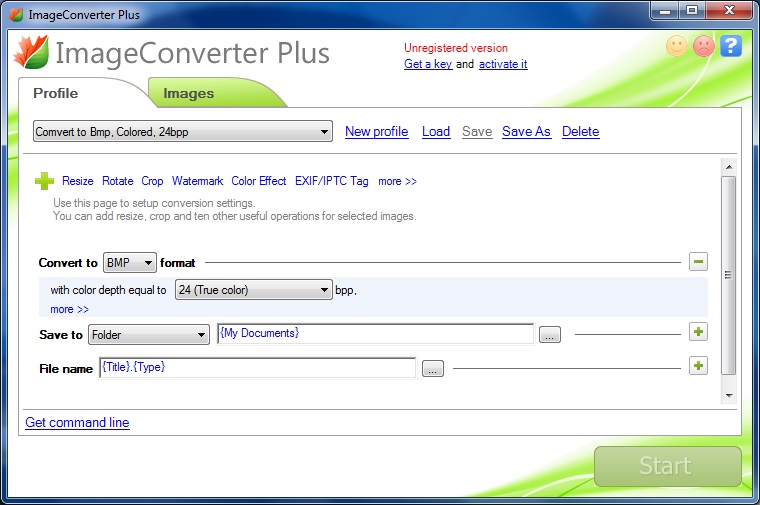Expand the File name section plus button
760x505 pixels.
click(698, 366)
